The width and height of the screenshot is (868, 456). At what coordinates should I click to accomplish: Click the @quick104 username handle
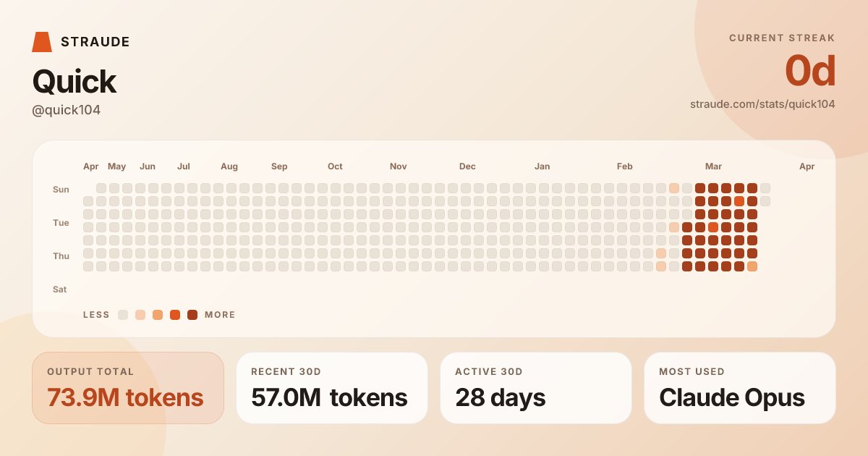67,110
